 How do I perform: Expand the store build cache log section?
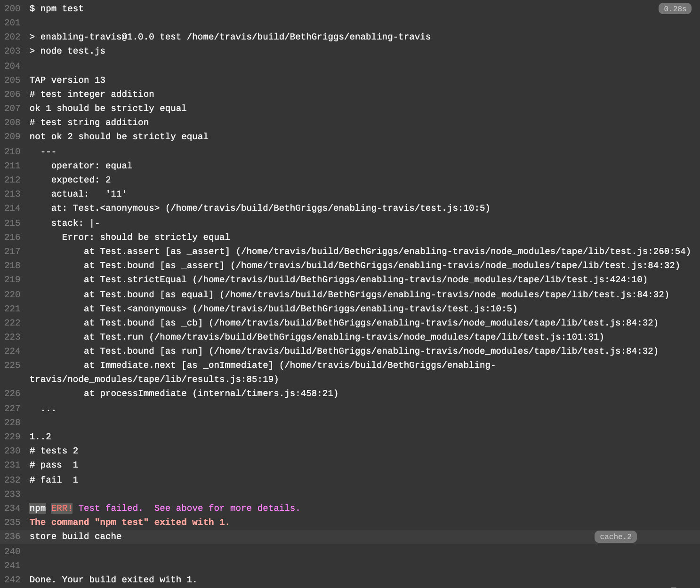(75, 536)
